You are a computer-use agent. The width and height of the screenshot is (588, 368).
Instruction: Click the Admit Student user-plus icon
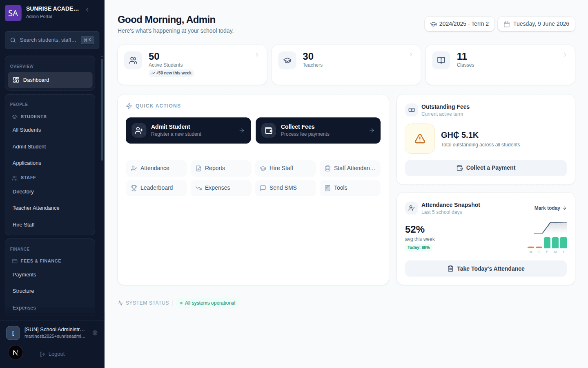pos(139,130)
